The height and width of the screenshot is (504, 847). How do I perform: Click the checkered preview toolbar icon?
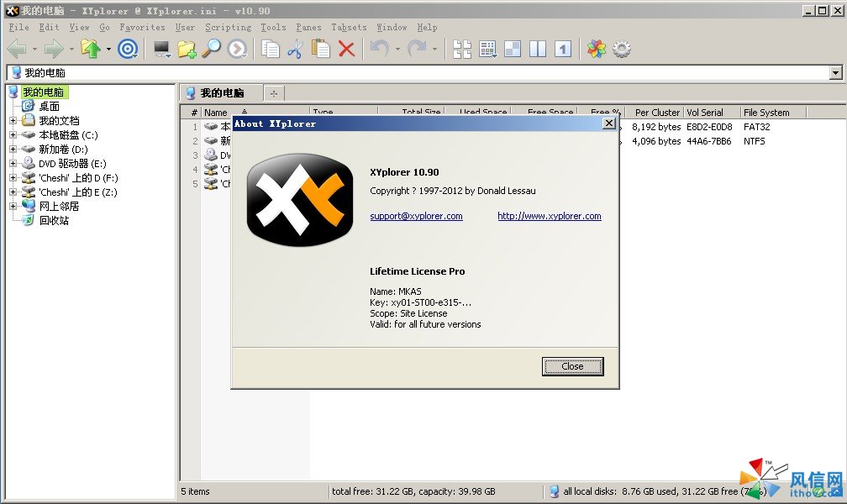point(513,50)
